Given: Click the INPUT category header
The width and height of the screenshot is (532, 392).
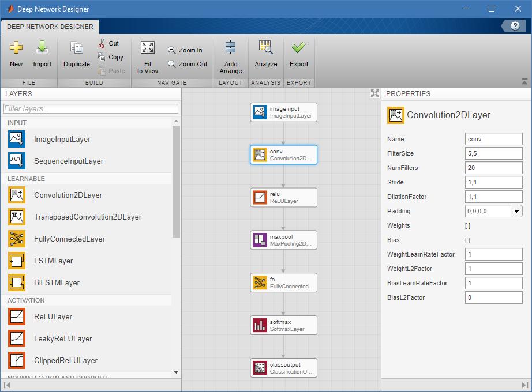Looking at the screenshot, I should (17, 123).
